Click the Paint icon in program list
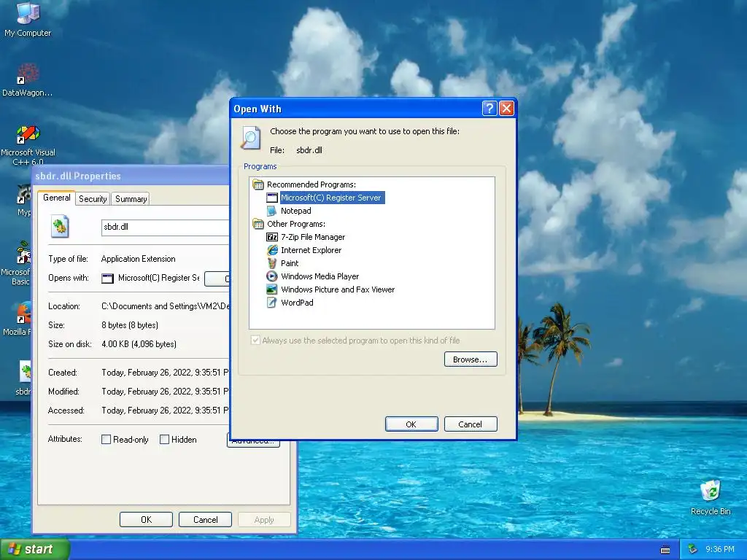Viewport: 747px width, 560px height. [x=272, y=263]
